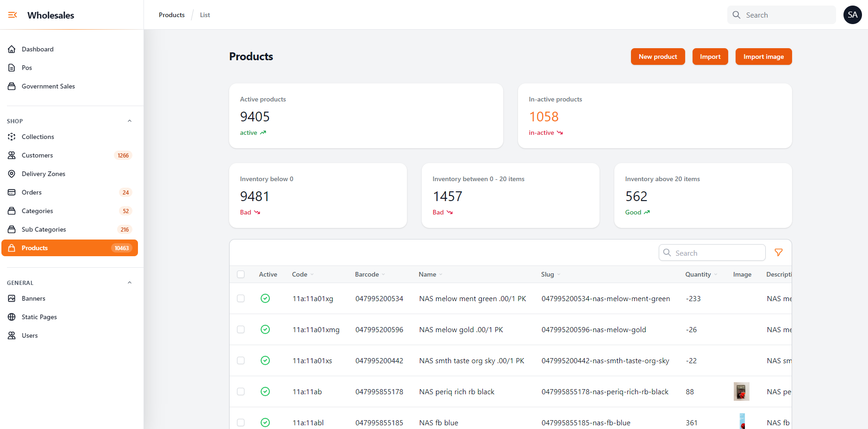
Task: Collapse the SHOP sidebar section
Action: click(x=130, y=121)
